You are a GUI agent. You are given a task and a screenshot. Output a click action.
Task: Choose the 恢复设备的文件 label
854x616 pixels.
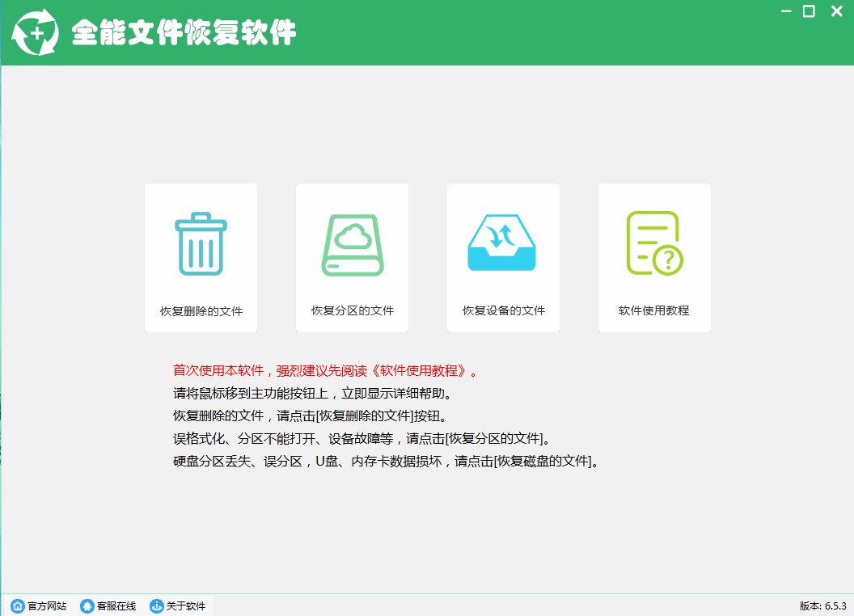coord(503,310)
